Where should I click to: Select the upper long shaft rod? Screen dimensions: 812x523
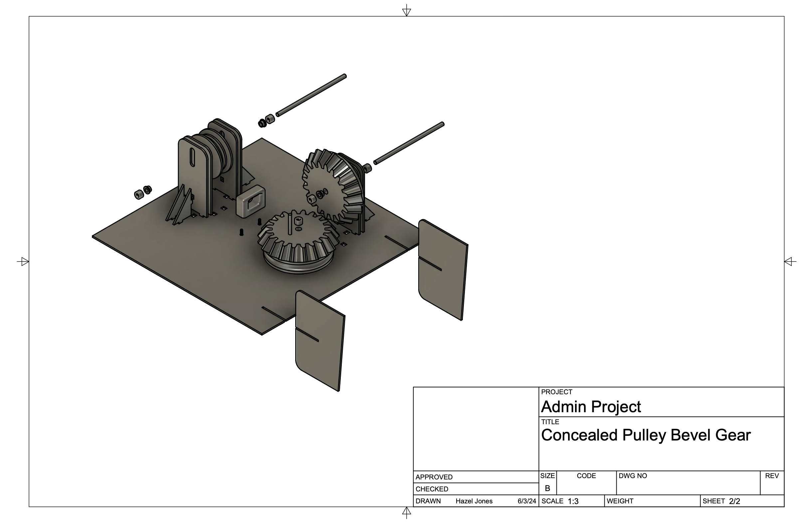click(x=311, y=95)
